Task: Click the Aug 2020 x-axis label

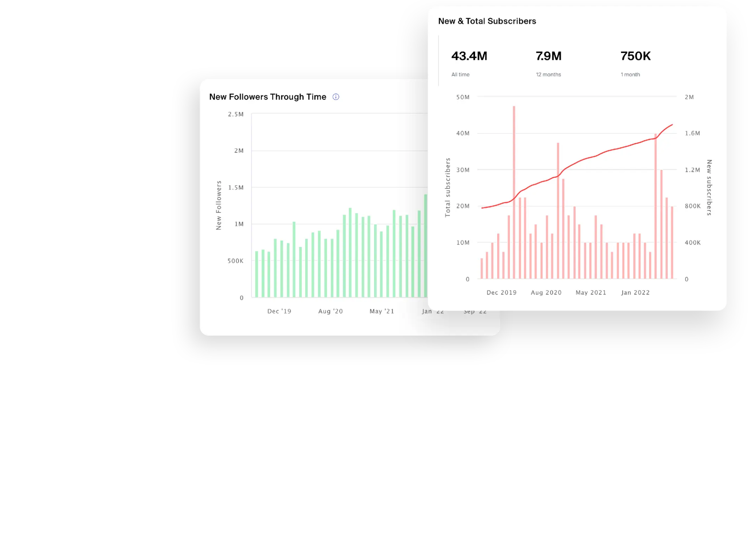Action: 546,293
